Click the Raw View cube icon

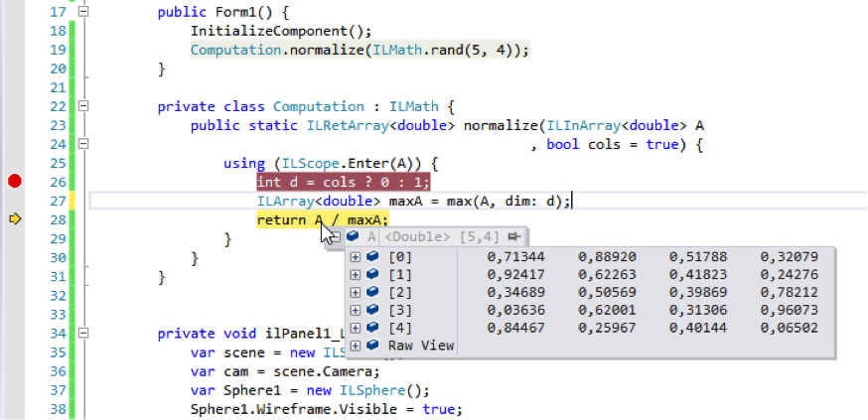(372, 346)
